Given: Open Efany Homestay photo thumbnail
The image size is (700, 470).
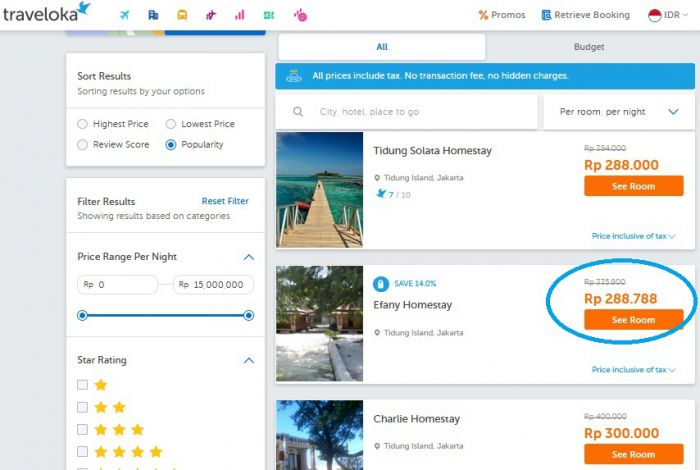Looking at the screenshot, I should pos(320,324).
